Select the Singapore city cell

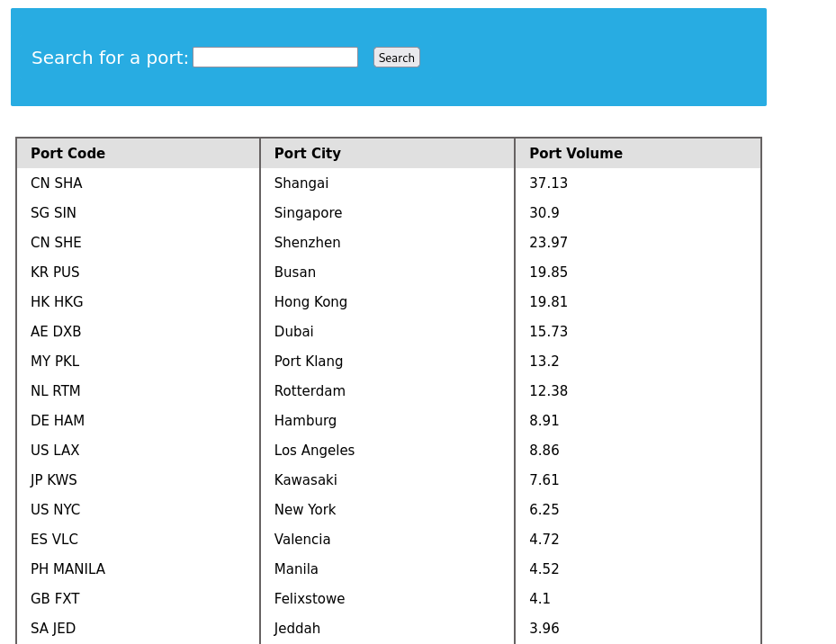(x=308, y=213)
